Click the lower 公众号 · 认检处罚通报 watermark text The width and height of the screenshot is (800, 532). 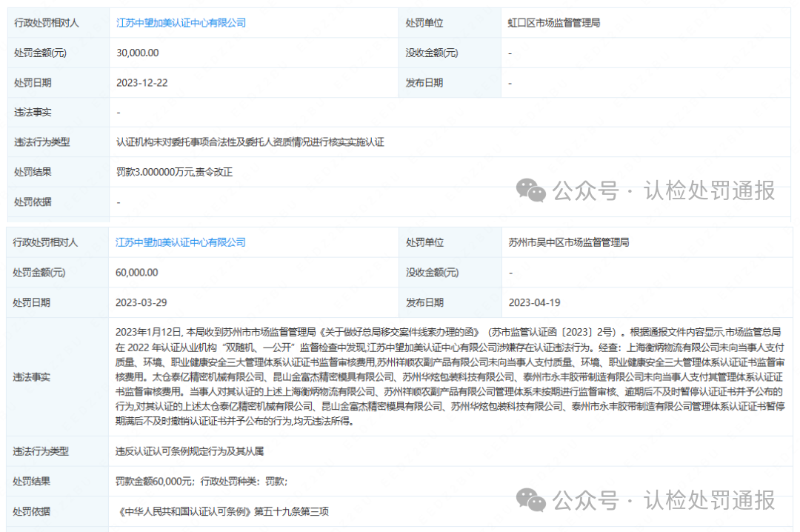click(x=664, y=499)
